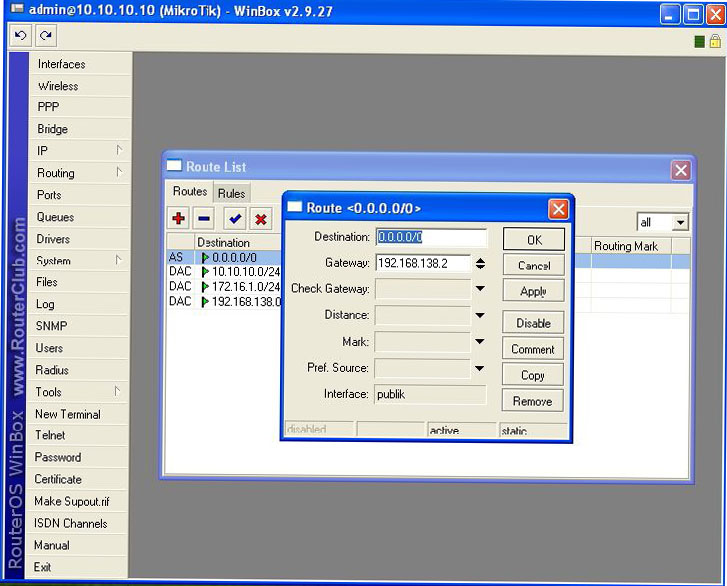
Task: Click the blue checkmark Enable icon
Action: (x=235, y=218)
